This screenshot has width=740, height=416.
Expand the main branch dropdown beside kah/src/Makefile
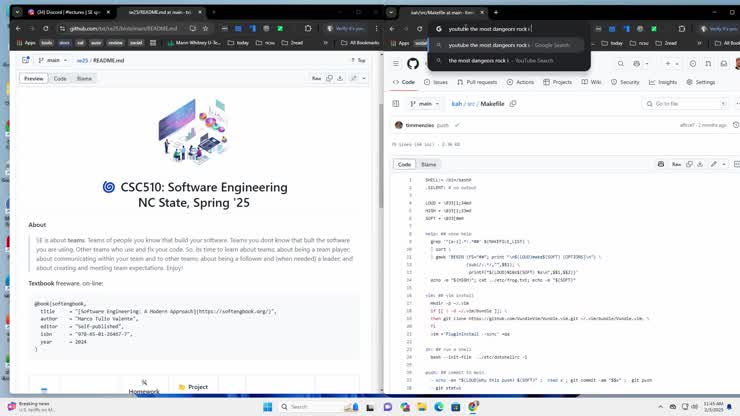[425, 104]
